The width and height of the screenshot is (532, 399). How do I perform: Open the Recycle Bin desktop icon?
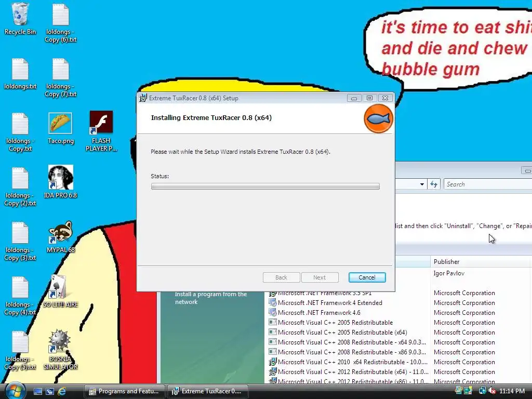click(20, 19)
